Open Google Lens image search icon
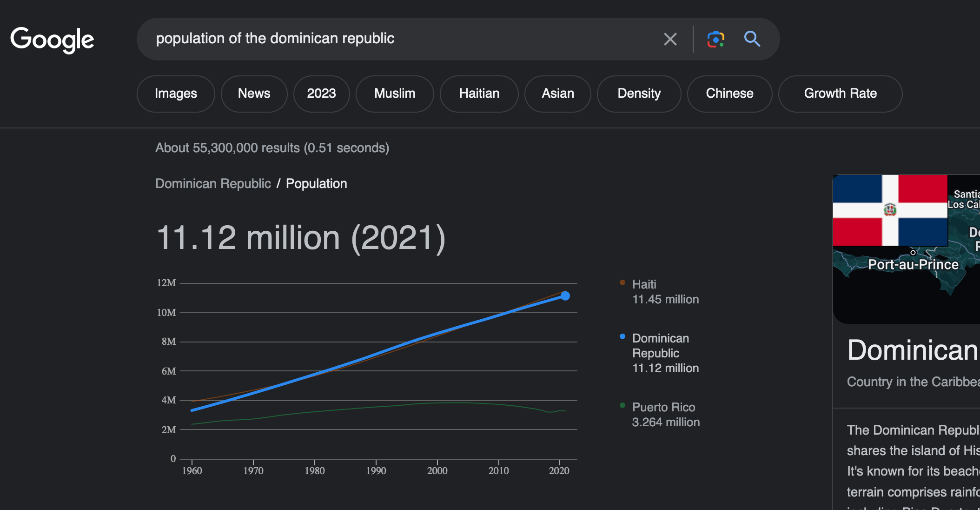 click(x=715, y=39)
